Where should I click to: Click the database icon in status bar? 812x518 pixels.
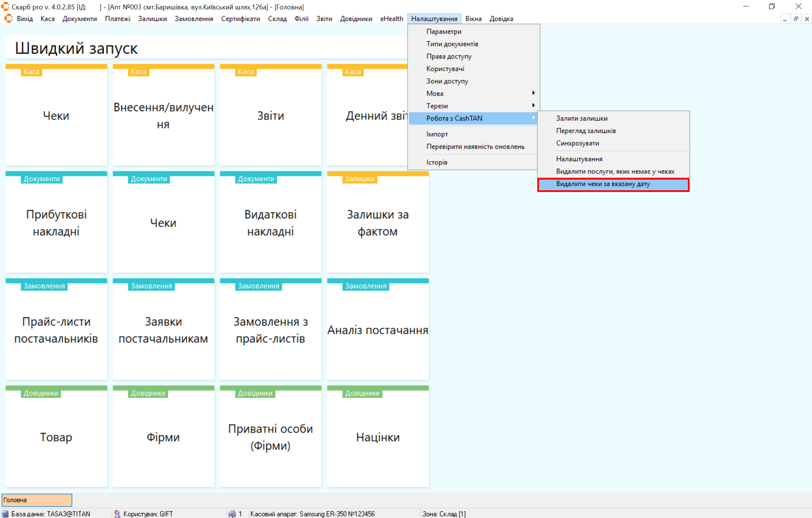[5, 514]
